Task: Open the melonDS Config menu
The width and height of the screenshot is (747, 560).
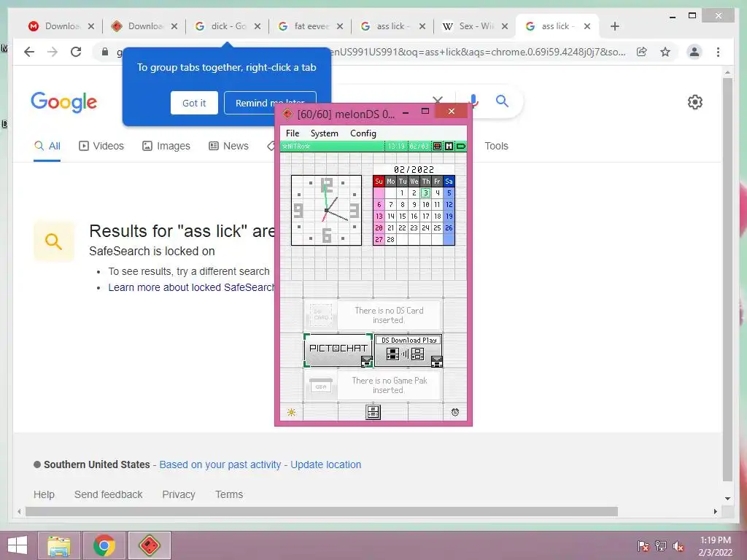Action: pos(363,133)
